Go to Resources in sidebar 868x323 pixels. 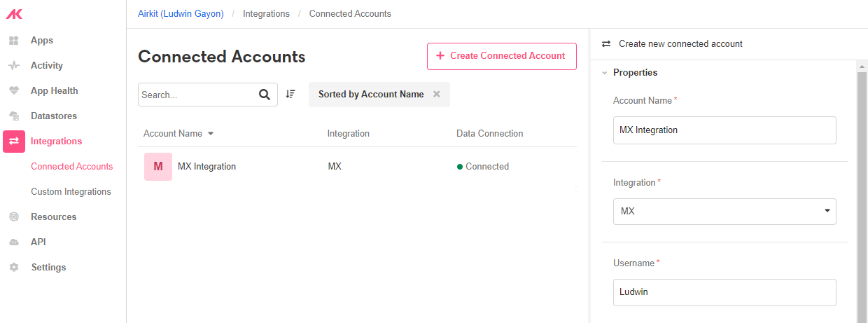53,217
